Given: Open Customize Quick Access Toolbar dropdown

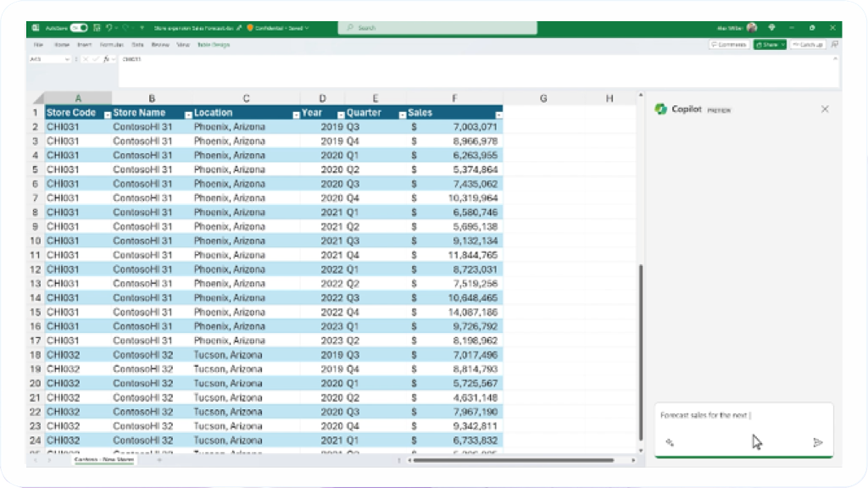Looking at the screenshot, I should 142,28.
